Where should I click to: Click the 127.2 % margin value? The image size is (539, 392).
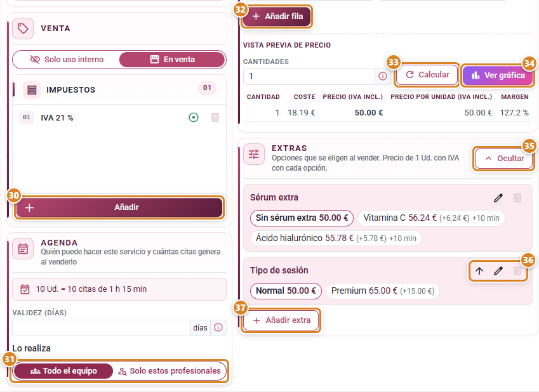coord(514,113)
